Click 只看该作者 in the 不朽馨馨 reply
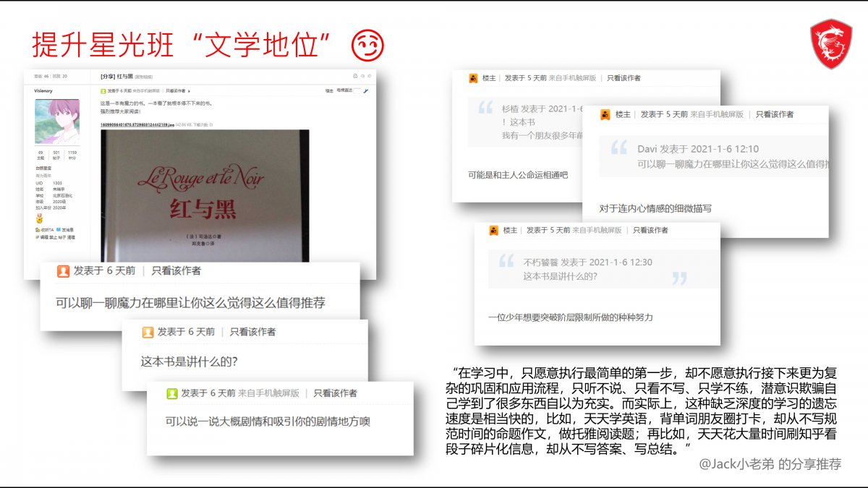This screenshot has height=488, width=868. (650, 230)
